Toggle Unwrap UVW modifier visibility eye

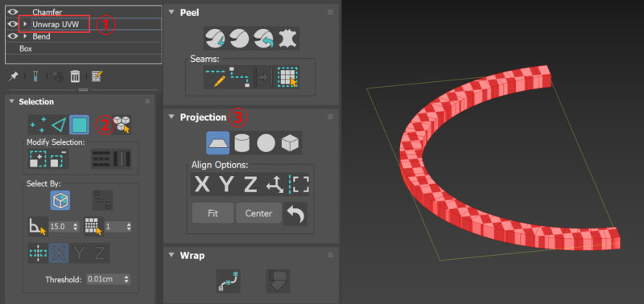click(13, 24)
